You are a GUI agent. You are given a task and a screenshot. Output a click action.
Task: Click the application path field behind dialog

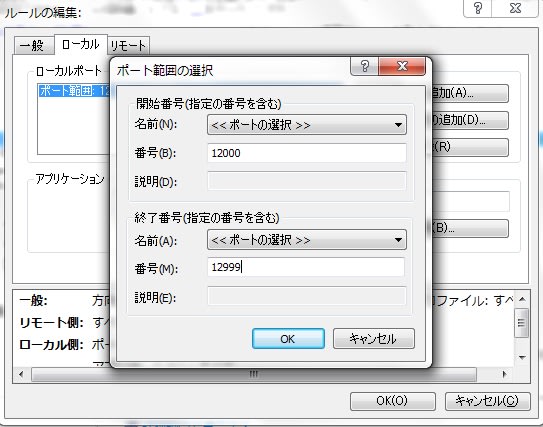(x=470, y=201)
